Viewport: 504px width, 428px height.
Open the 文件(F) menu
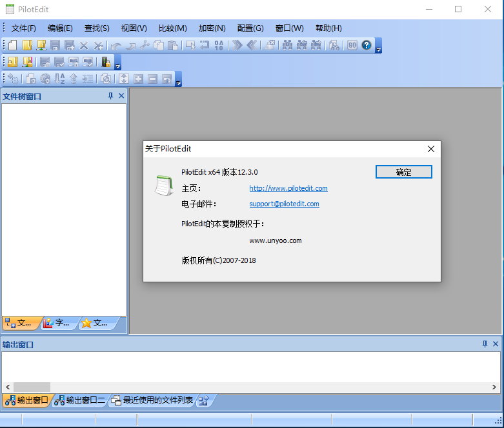pyautogui.click(x=24, y=28)
